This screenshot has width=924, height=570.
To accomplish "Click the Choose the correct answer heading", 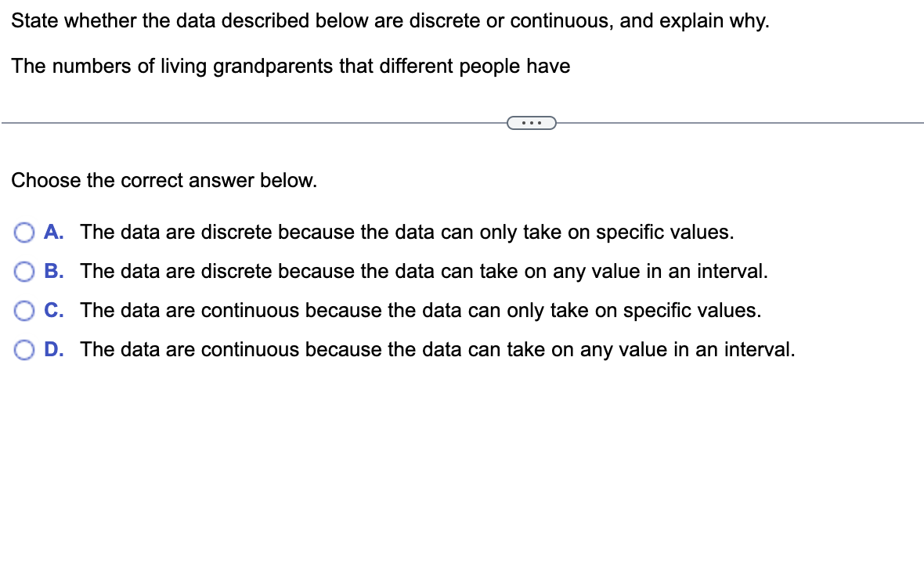I will 164,181.
